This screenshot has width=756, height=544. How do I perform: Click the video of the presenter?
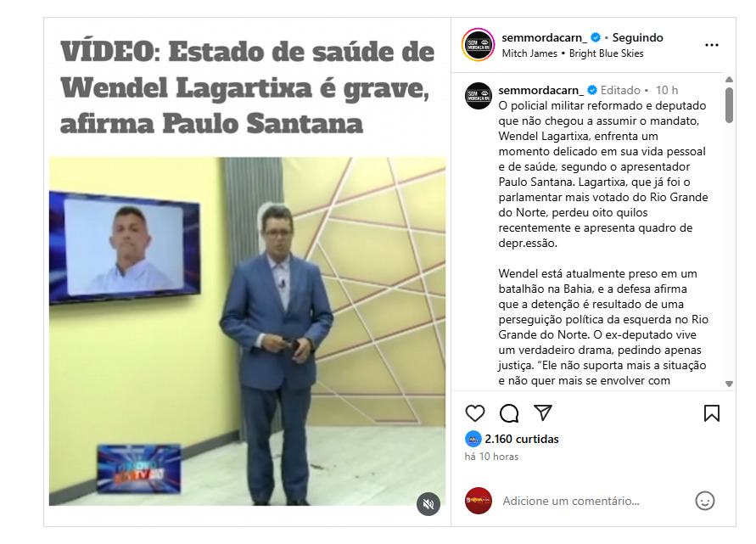click(x=248, y=331)
